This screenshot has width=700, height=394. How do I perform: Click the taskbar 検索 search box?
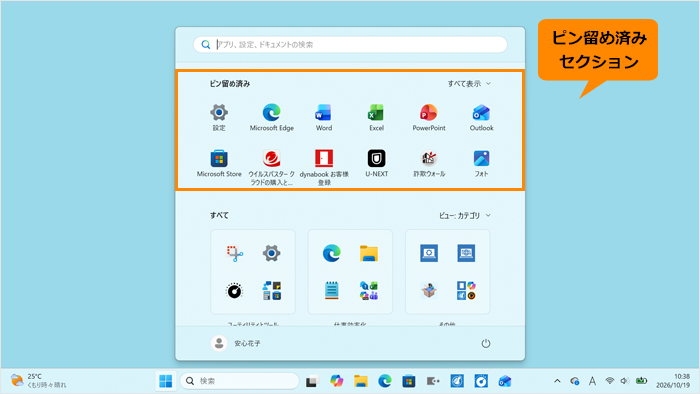(240, 381)
